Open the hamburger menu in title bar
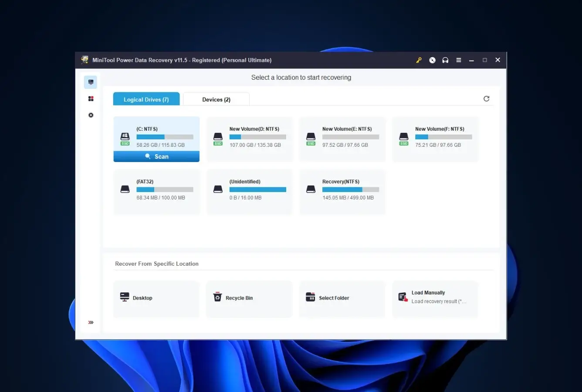 tap(458, 60)
